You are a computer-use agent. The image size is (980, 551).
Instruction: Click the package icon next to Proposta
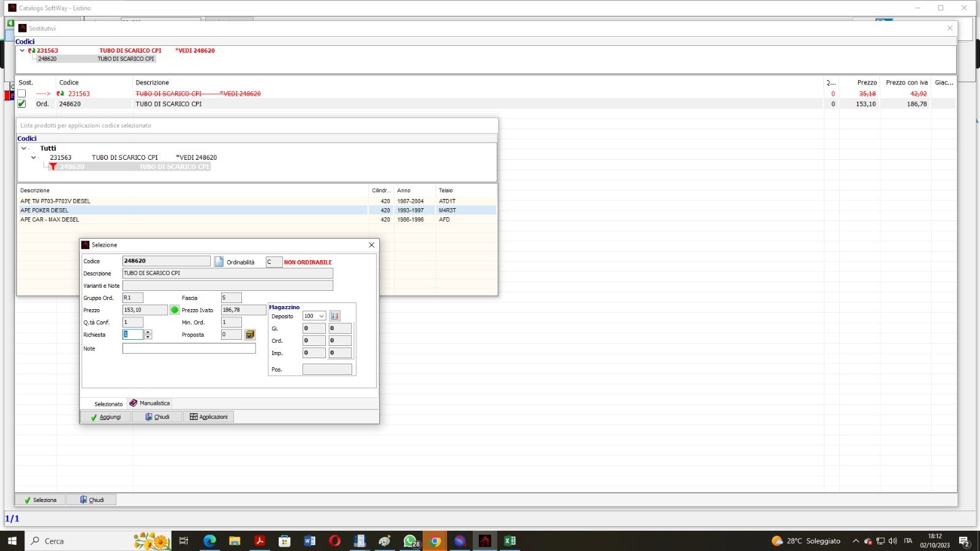250,335
